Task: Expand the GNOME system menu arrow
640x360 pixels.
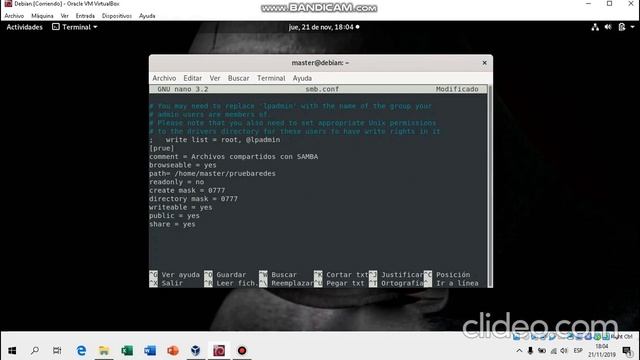Action: pos(632,27)
